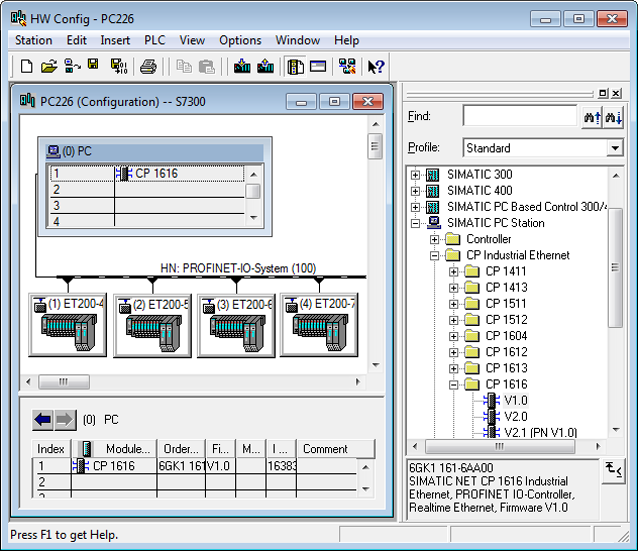Open the Profile dropdown
Image resolution: width=638 pixels, height=551 pixels.
click(615, 148)
